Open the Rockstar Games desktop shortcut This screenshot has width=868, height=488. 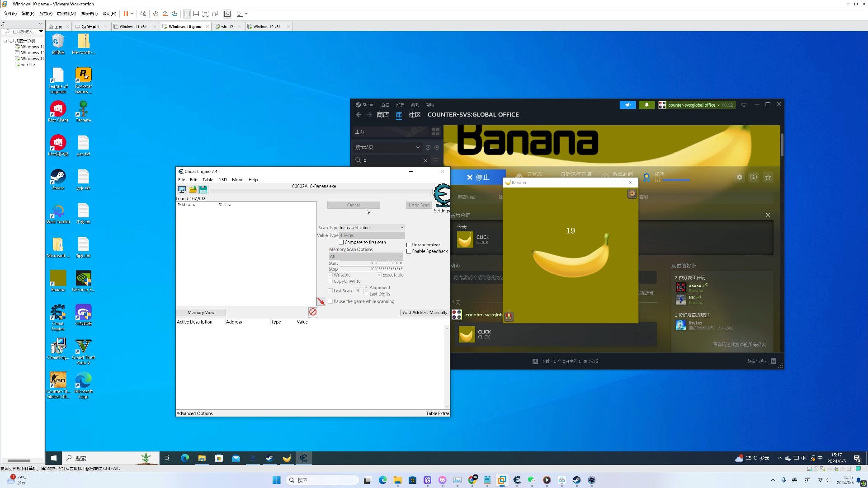point(83,80)
